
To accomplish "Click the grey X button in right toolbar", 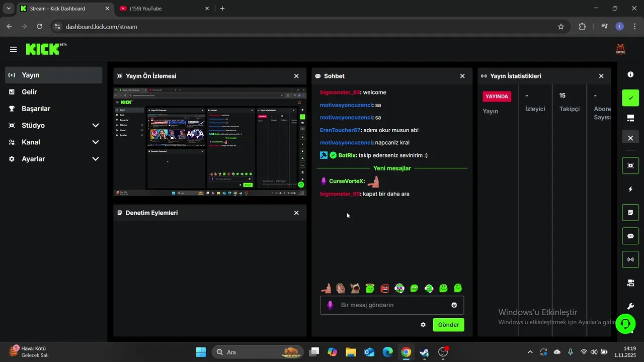I will tap(630, 138).
